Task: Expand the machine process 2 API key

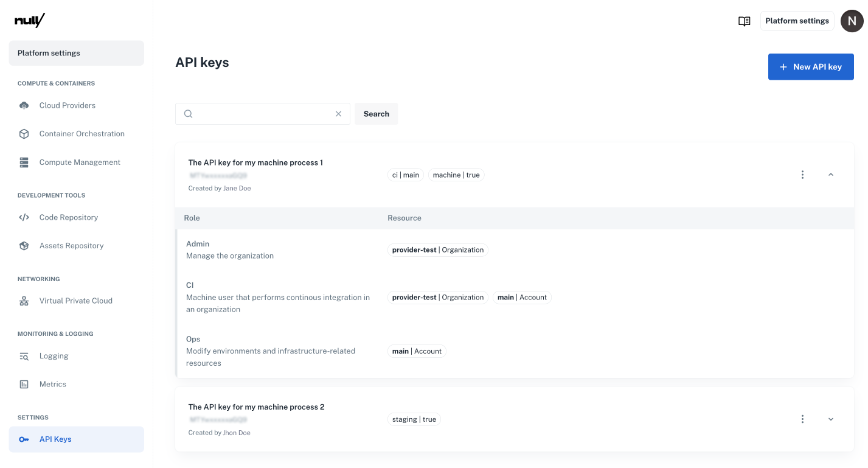Action: click(831, 419)
